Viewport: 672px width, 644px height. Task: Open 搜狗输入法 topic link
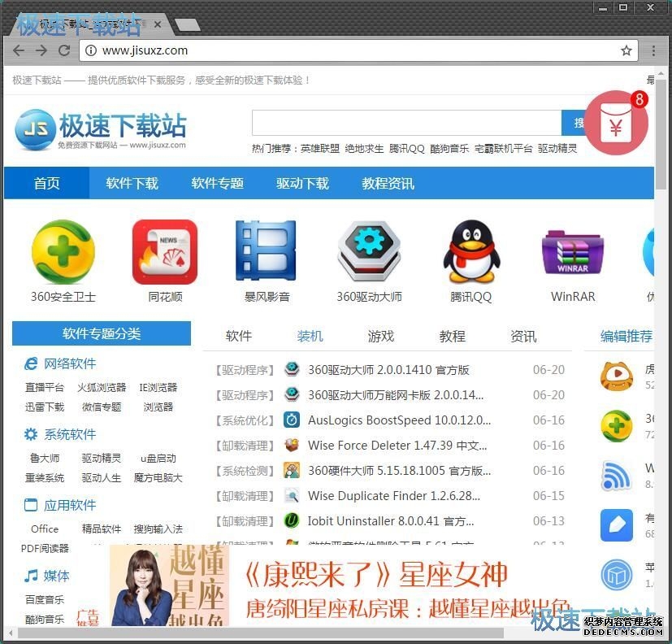pos(158,529)
